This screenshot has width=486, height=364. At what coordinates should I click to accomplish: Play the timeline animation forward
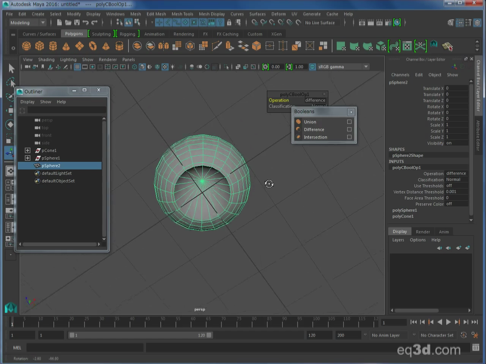click(x=448, y=322)
